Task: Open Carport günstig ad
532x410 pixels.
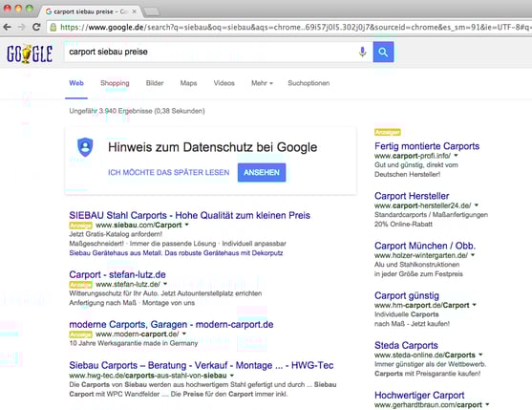Action: (407, 295)
